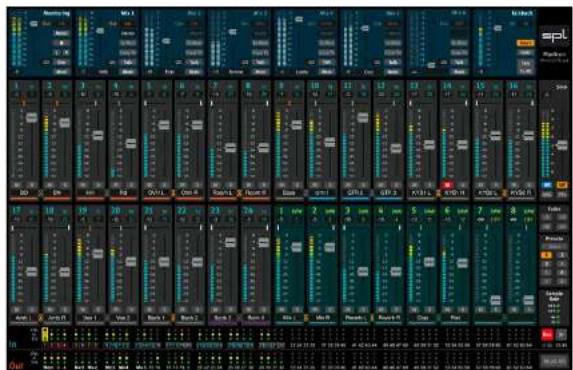Click the Talkback section level fader
The height and width of the screenshot is (370, 573).
[498, 28]
